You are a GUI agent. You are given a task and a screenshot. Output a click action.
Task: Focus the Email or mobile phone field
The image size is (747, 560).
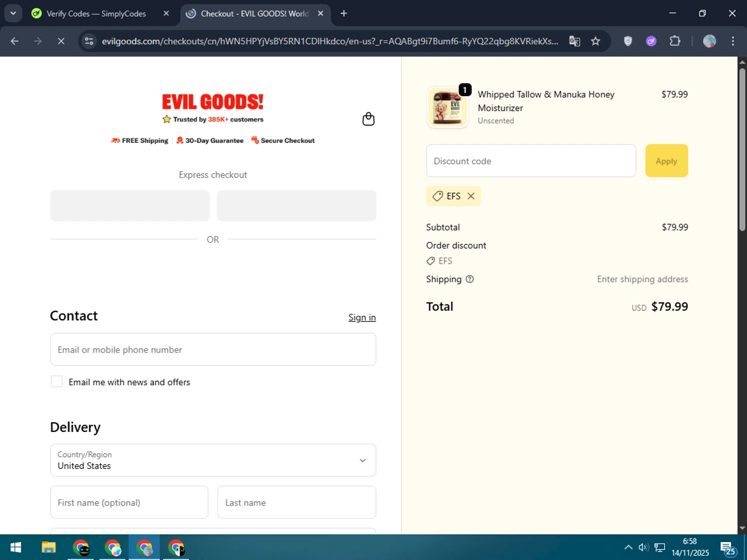pyautogui.click(x=213, y=349)
